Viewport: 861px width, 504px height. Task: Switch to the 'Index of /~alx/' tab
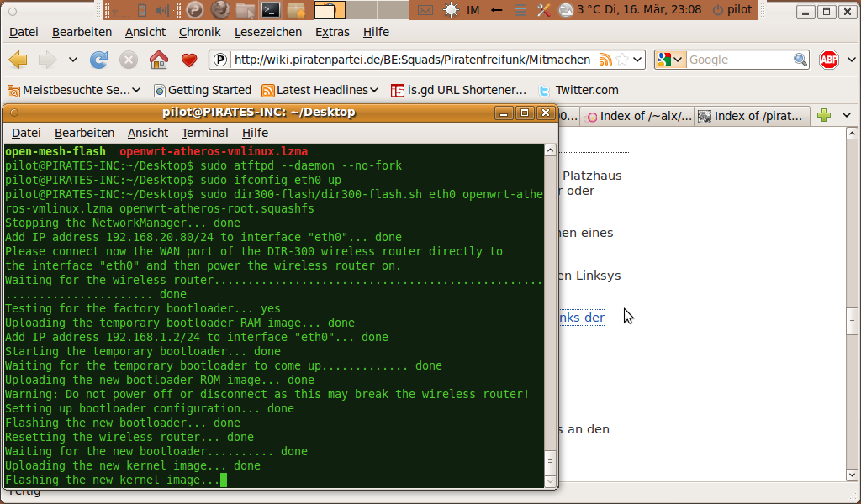click(637, 116)
